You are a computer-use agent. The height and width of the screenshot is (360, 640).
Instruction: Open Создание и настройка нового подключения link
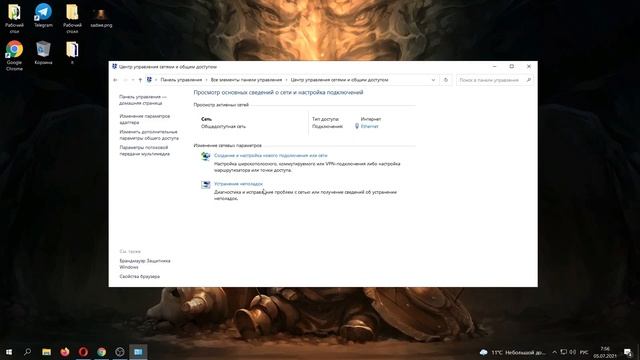tap(271, 156)
